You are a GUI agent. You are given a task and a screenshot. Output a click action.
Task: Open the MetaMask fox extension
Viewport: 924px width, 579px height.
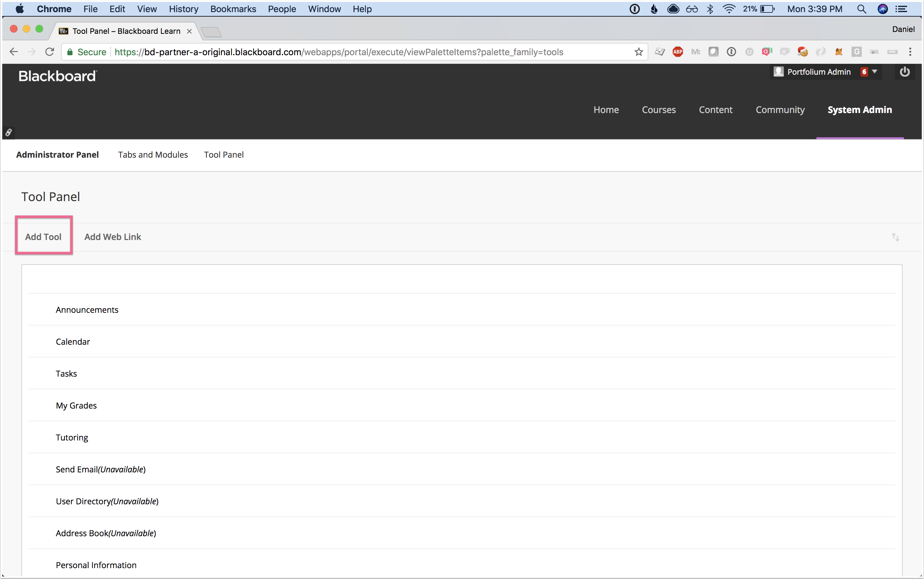838,52
